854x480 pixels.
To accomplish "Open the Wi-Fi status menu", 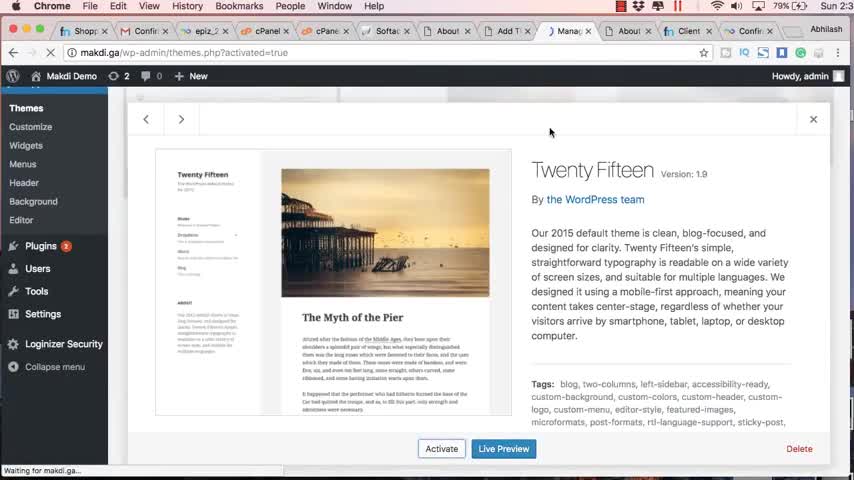I will tap(717, 6).
